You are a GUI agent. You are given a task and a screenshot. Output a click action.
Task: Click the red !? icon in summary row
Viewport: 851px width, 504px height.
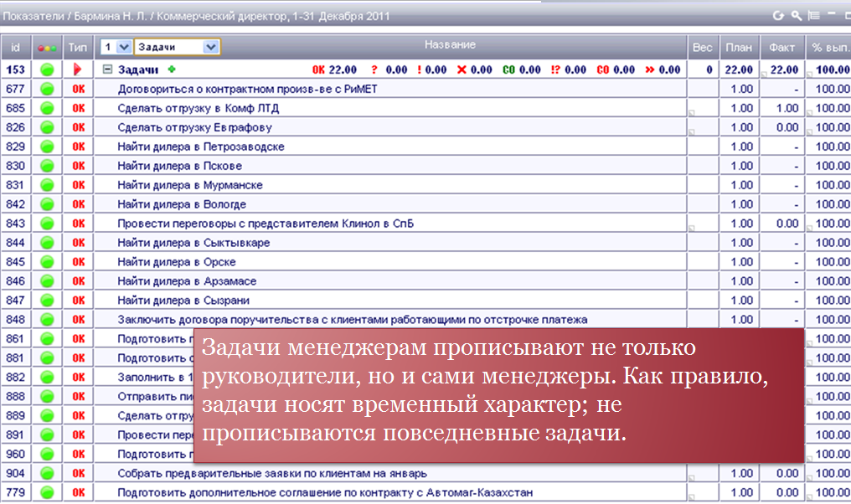pos(555,69)
